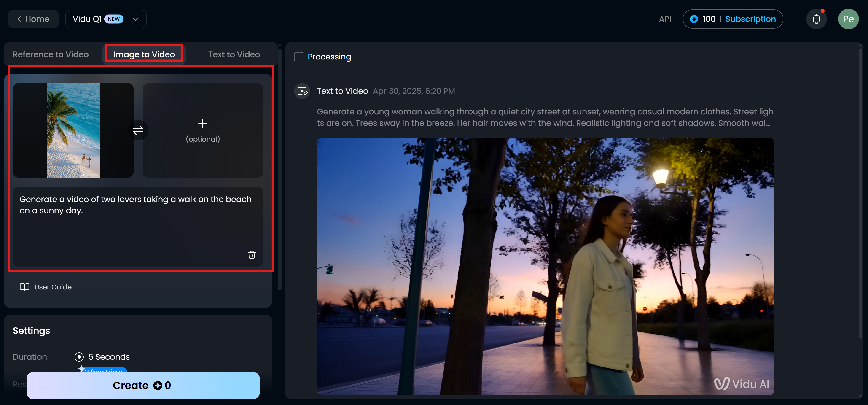Expand the Vidu Q1 model dropdown
868x405 pixels.
(87, 19)
